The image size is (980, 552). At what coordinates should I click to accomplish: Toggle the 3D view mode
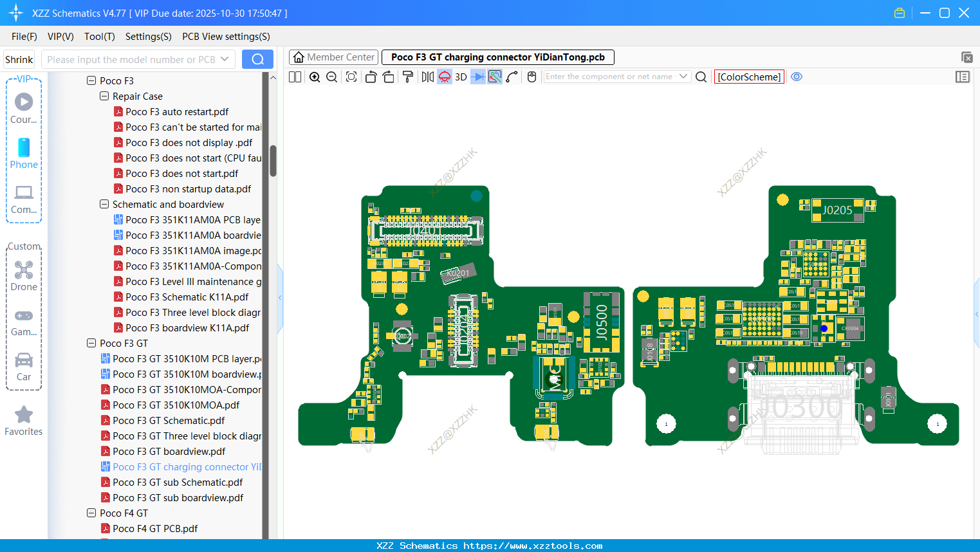[x=461, y=77]
